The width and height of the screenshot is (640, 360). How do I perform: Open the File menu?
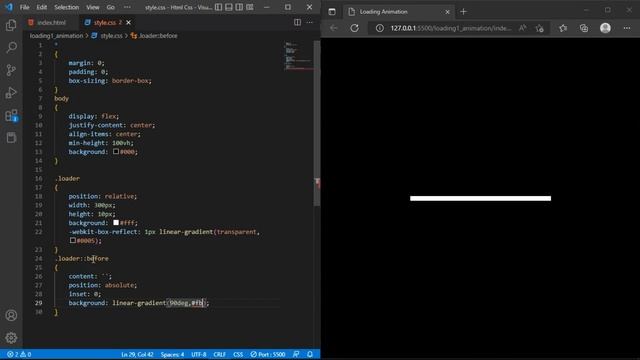click(24, 7)
